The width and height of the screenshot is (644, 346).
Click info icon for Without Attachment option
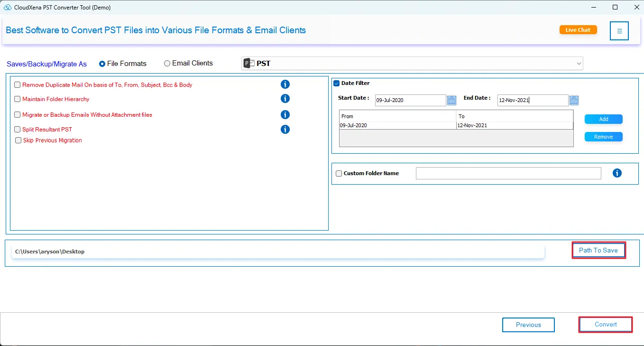coord(285,114)
